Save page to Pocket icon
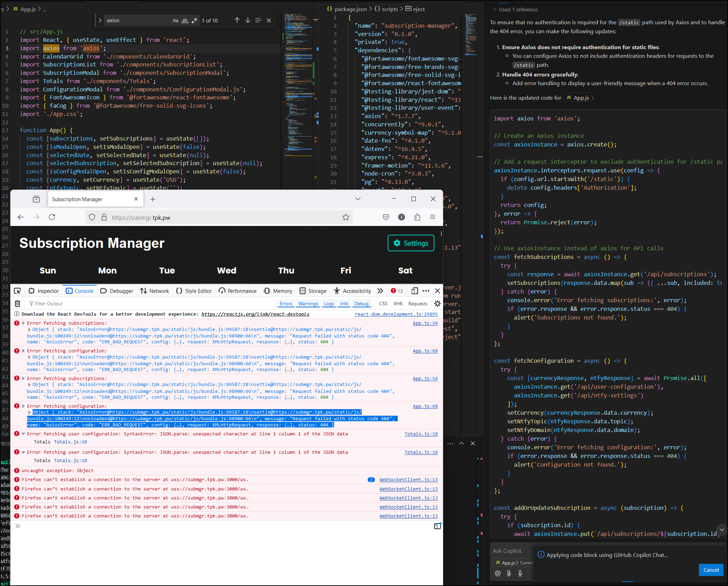The height and width of the screenshot is (586, 728). [x=386, y=217]
